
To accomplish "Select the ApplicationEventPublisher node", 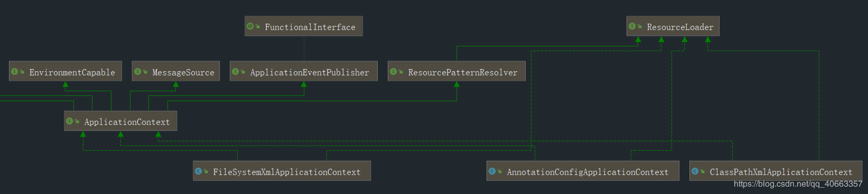I will coord(304,72).
